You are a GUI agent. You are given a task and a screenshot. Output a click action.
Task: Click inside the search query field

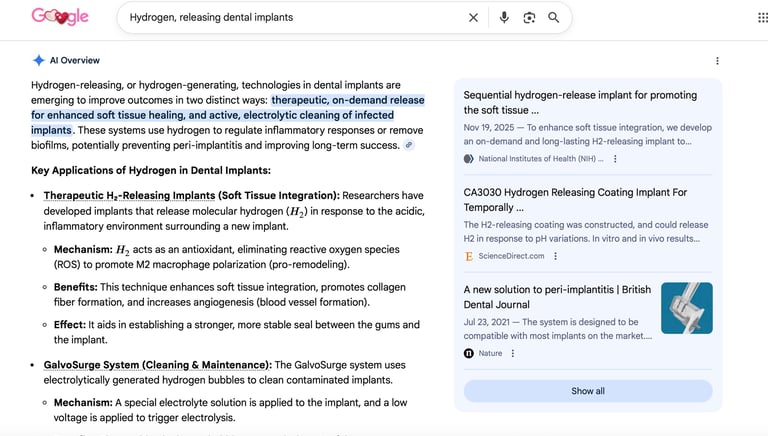point(290,17)
